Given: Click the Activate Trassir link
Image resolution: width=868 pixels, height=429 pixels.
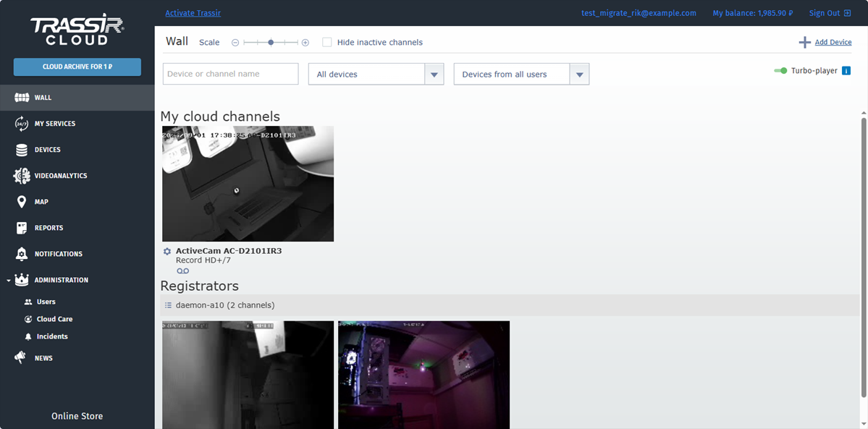Looking at the screenshot, I should (193, 13).
